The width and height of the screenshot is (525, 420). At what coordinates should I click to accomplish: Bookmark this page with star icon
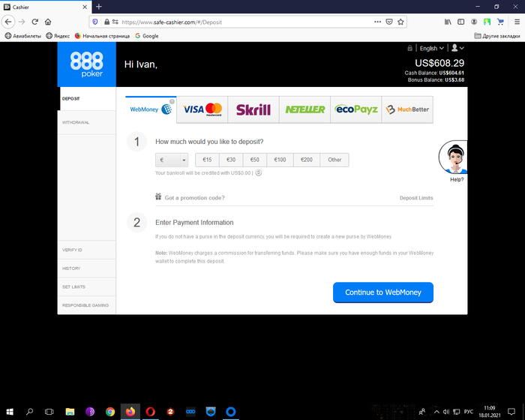(400, 22)
